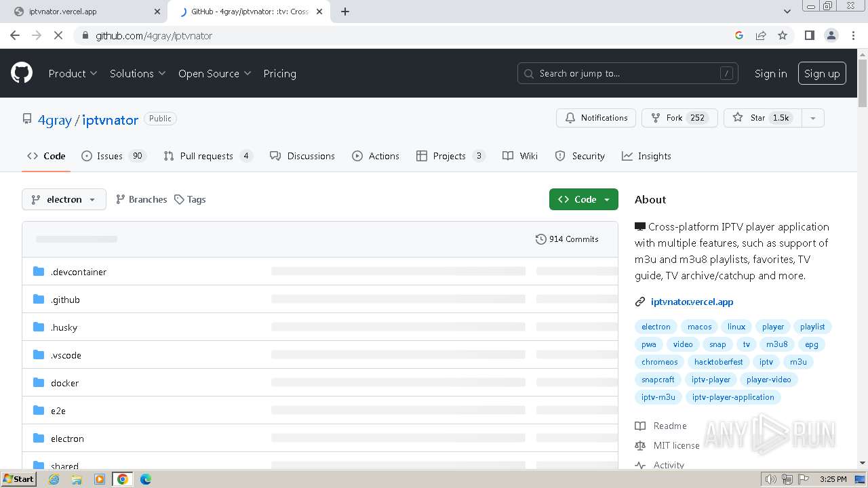Select the macos topic tag
868x488 pixels.
click(700, 327)
